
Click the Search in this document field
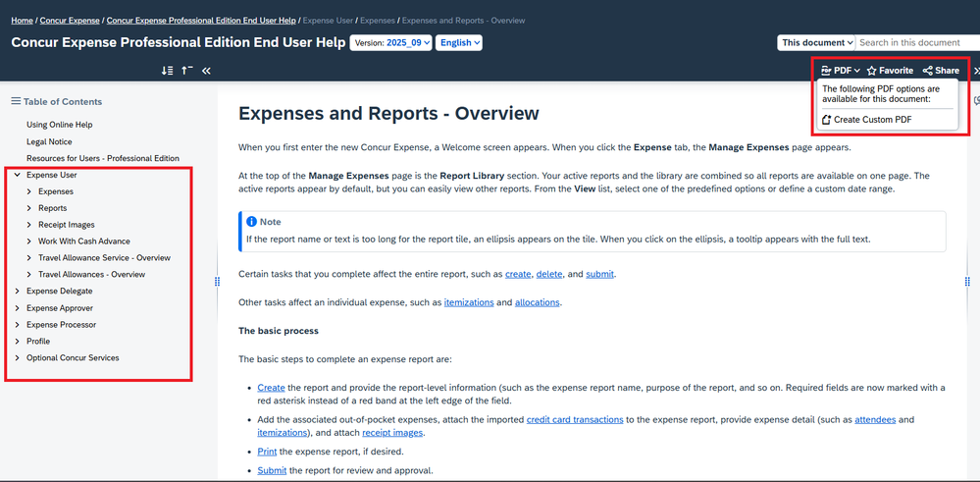click(917, 42)
